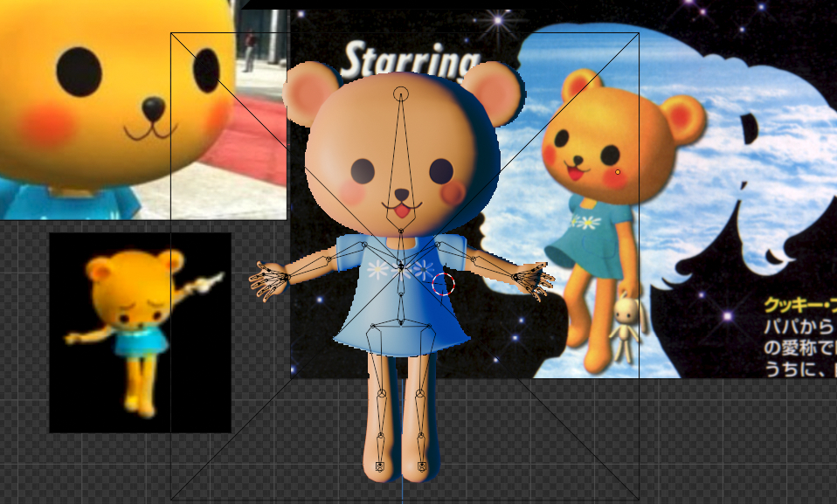Image resolution: width=837 pixels, height=504 pixels.
Task: Select the hand bones on the screen-right arm
Action: (533, 280)
